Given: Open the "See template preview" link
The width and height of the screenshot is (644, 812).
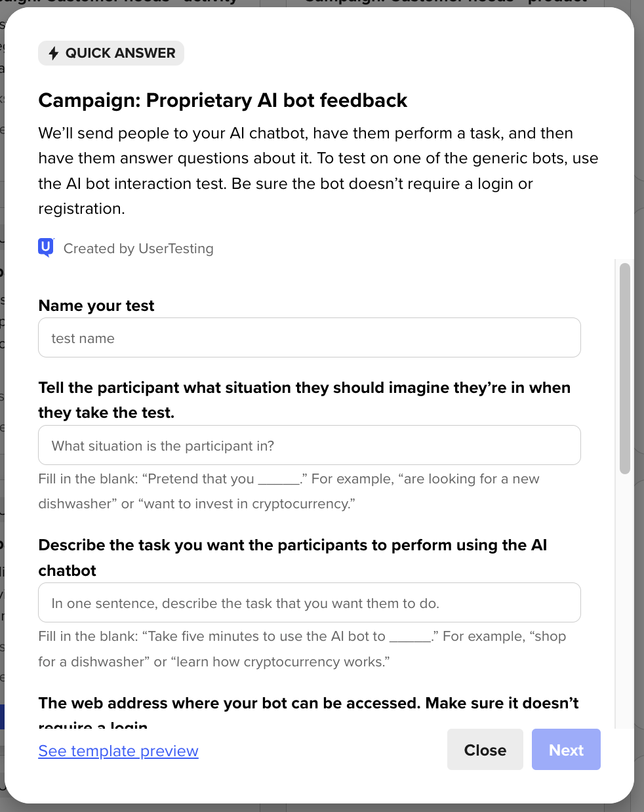Looking at the screenshot, I should [x=118, y=751].
